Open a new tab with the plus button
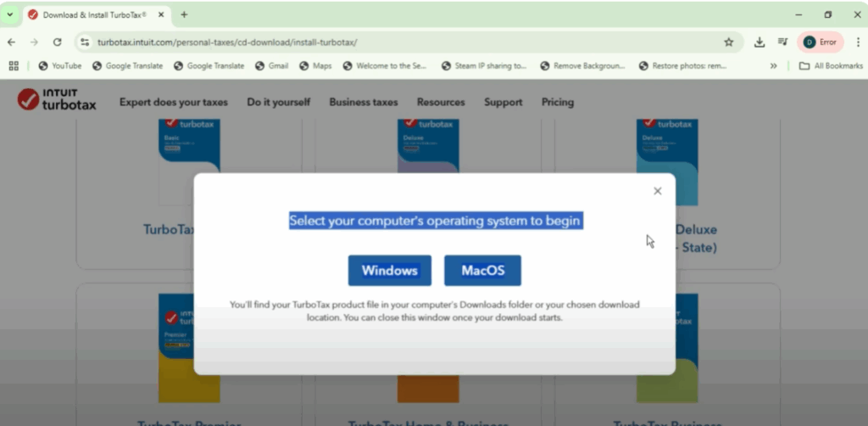868x426 pixels. (x=184, y=15)
